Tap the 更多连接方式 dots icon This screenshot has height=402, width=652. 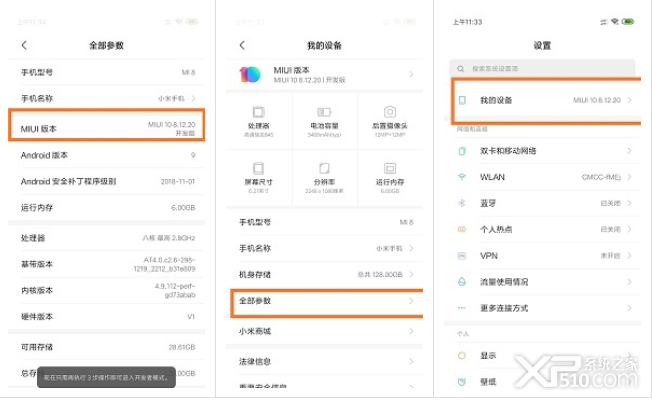tap(462, 308)
